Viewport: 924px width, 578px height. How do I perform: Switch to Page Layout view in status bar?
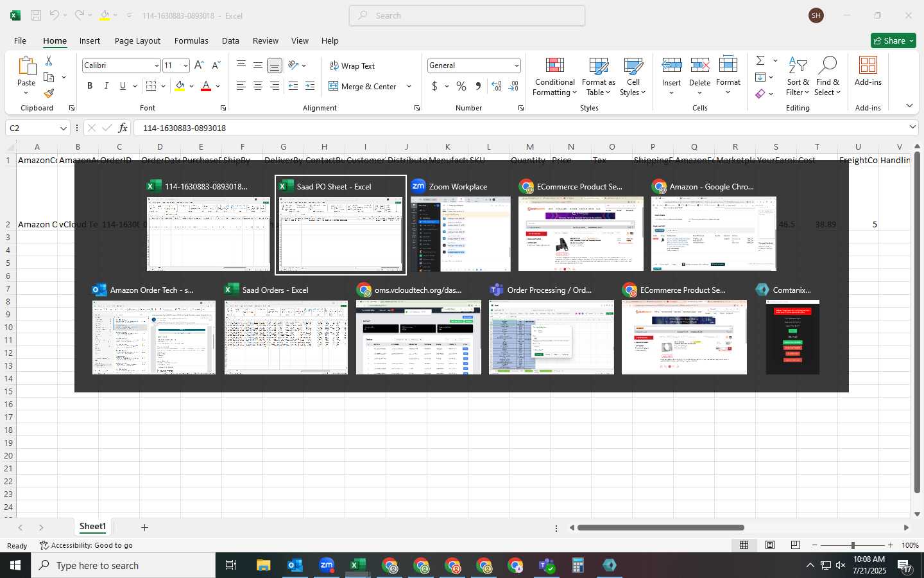point(770,545)
